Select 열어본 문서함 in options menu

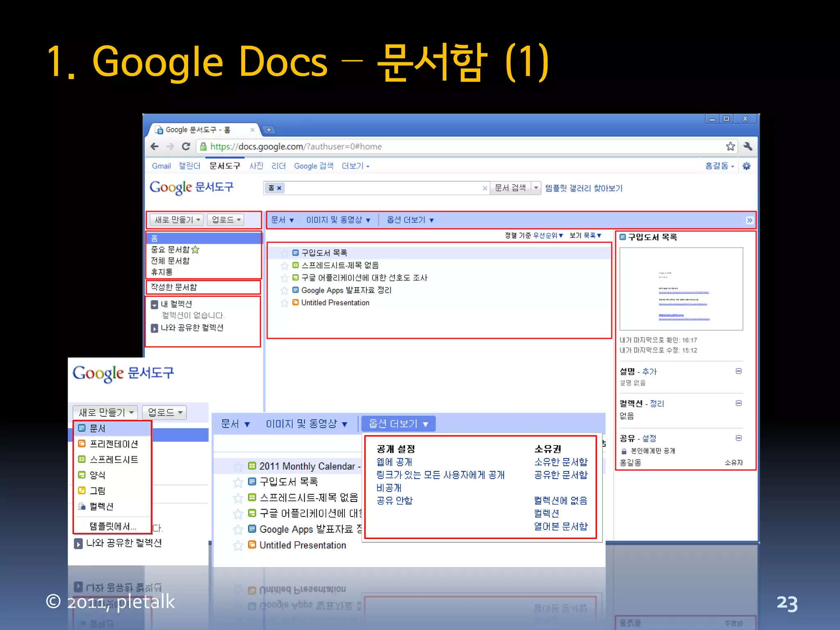click(x=561, y=527)
